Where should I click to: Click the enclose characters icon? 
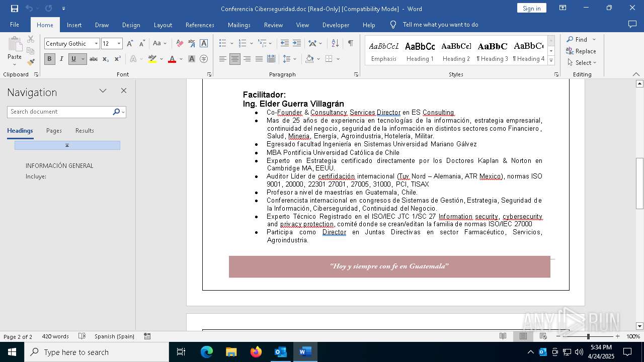(x=204, y=59)
